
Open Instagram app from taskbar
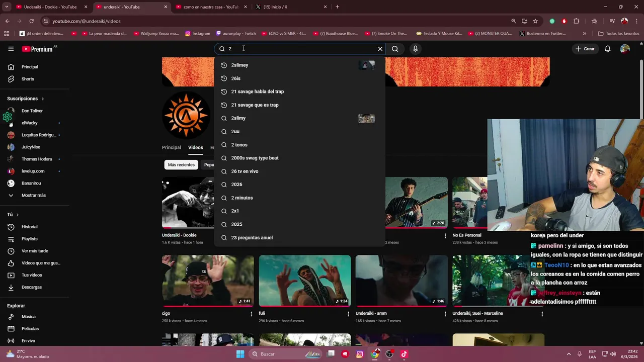coord(360,354)
